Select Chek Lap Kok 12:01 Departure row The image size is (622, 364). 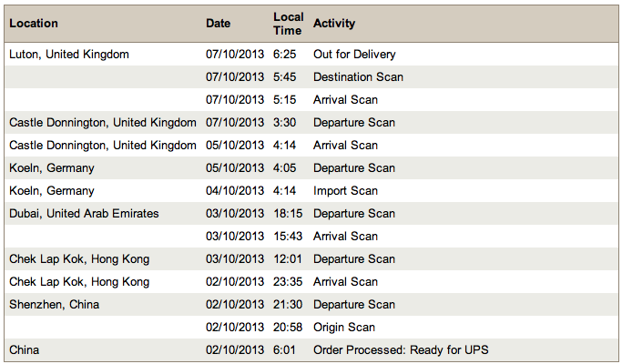point(79,259)
